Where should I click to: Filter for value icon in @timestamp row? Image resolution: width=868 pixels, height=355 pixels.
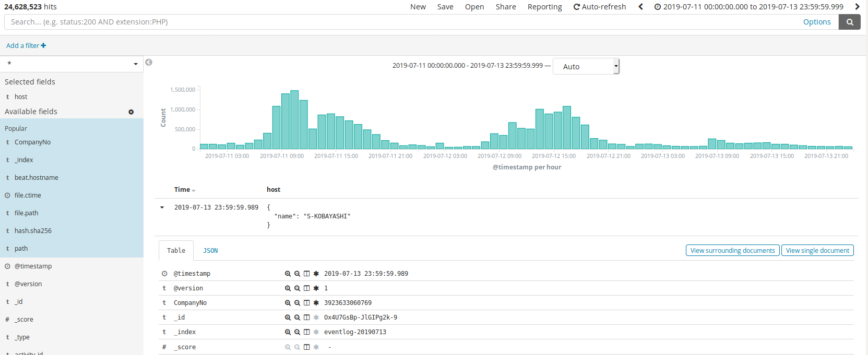click(288, 274)
